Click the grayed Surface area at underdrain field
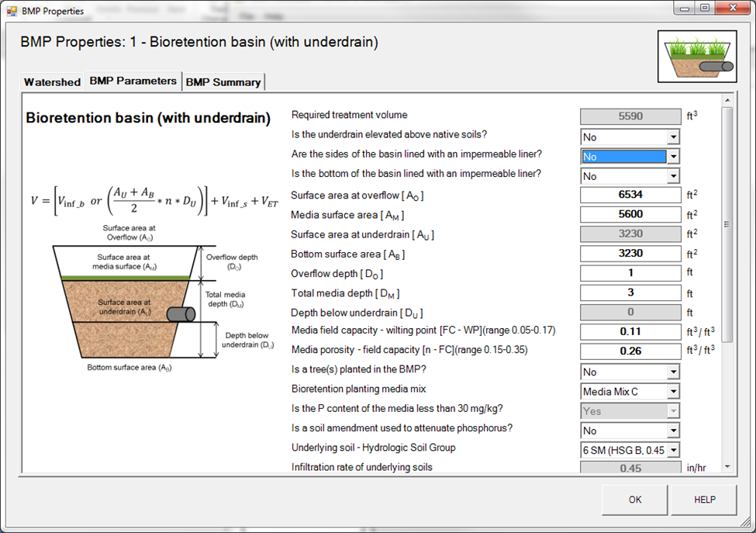Viewport: 756px width, 533px height. pos(630,234)
